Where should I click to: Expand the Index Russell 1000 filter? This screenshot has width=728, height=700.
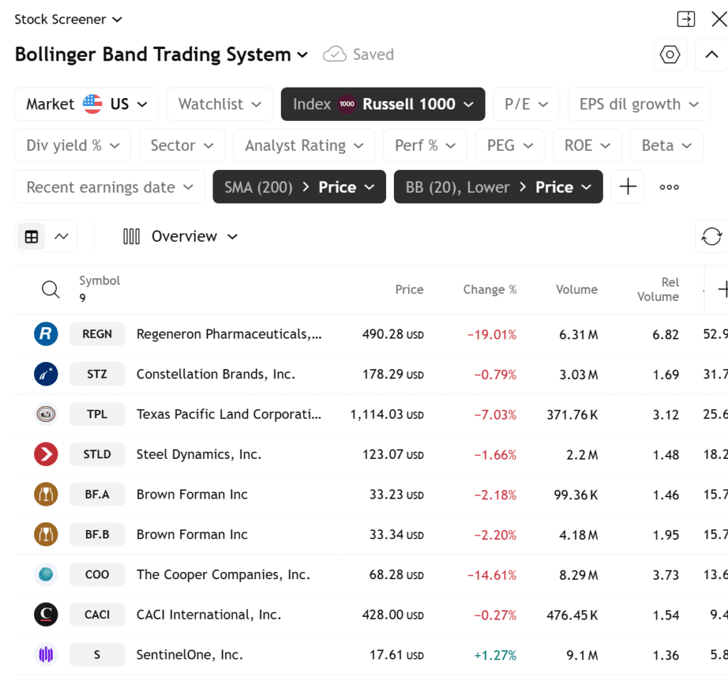[x=382, y=105]
